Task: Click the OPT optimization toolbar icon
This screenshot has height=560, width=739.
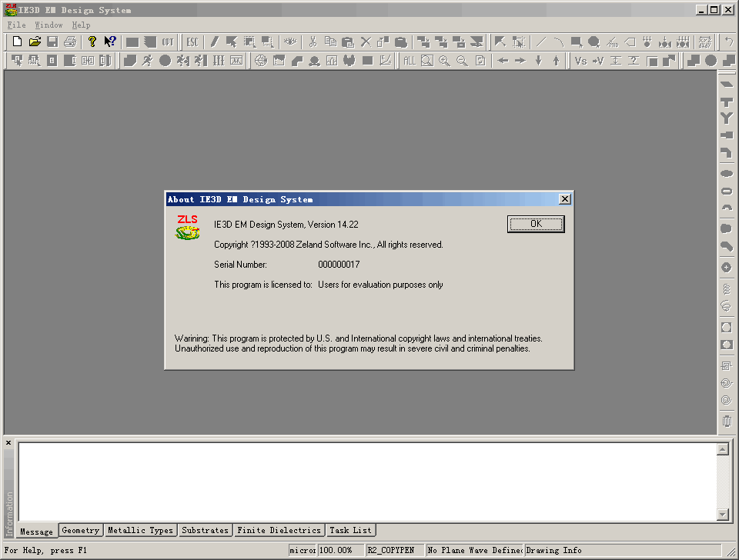Action: click(x=168, y=42)
